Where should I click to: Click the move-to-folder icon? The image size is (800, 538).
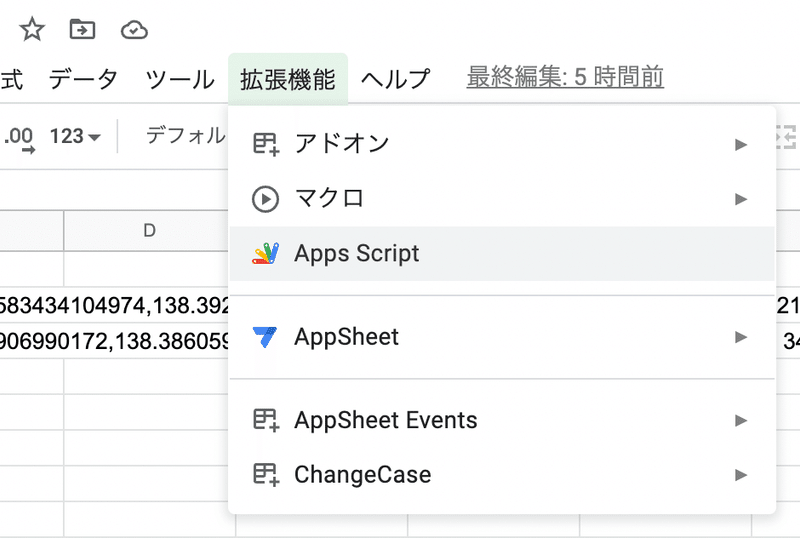coord(82,30)
